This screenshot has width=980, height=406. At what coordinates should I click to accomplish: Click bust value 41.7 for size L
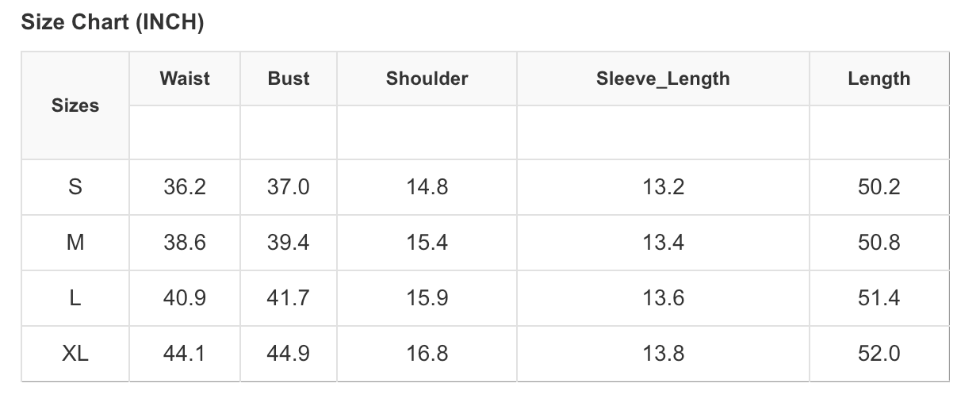[289, 298]
